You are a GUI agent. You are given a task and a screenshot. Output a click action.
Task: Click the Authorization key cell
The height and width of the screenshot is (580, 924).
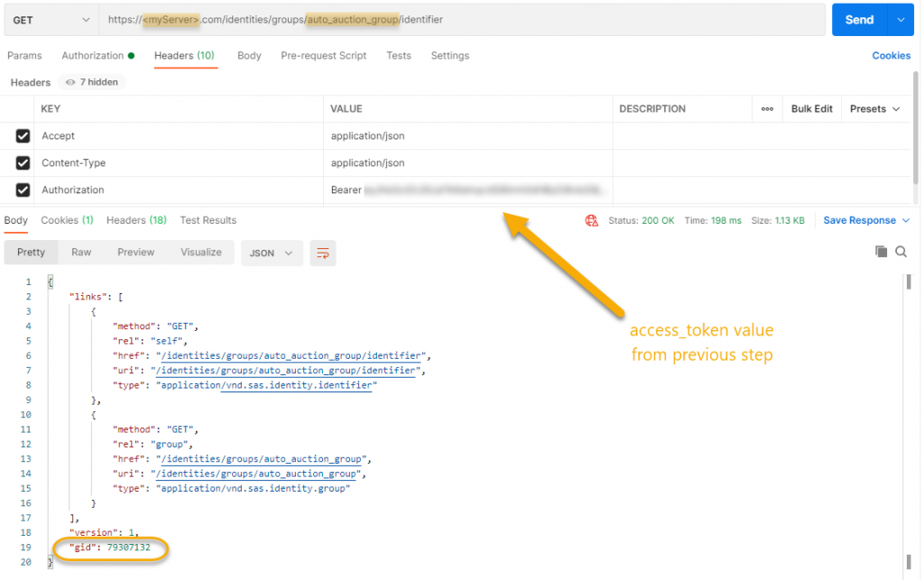click(x=179, y=190)
